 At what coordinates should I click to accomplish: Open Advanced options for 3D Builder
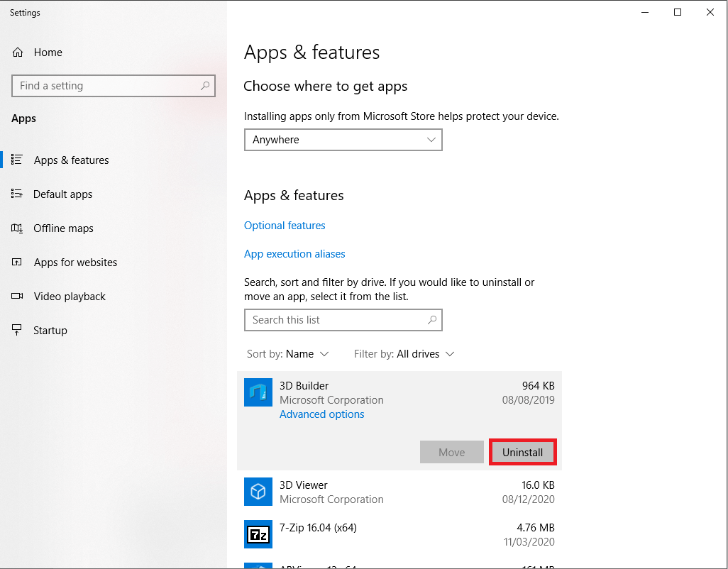[321, 414]
